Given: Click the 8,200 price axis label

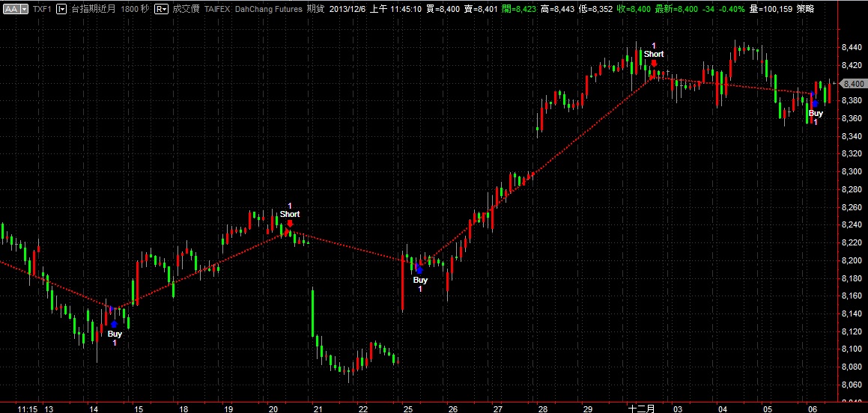Looking at the screenshot, I should click(852, 260).
